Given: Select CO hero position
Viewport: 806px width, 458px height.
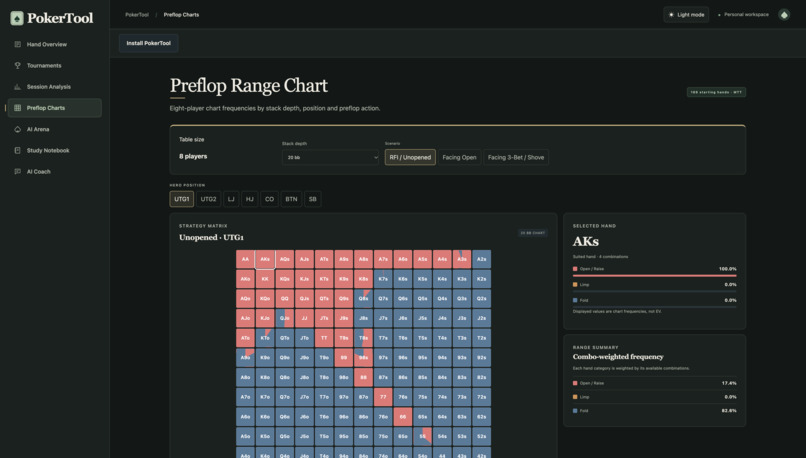Looking at the screenshot, I should pos(269,199).
